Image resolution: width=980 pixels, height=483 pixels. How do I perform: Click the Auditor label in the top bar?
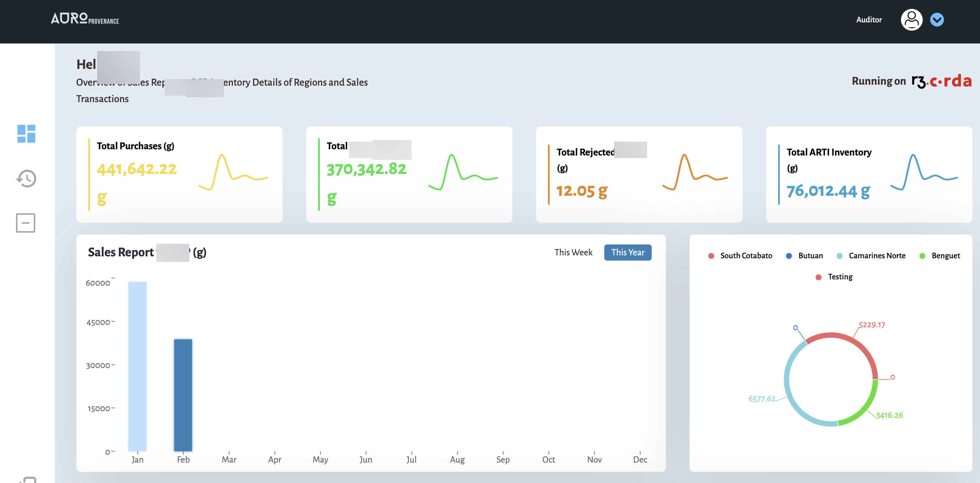coord(869,19)
